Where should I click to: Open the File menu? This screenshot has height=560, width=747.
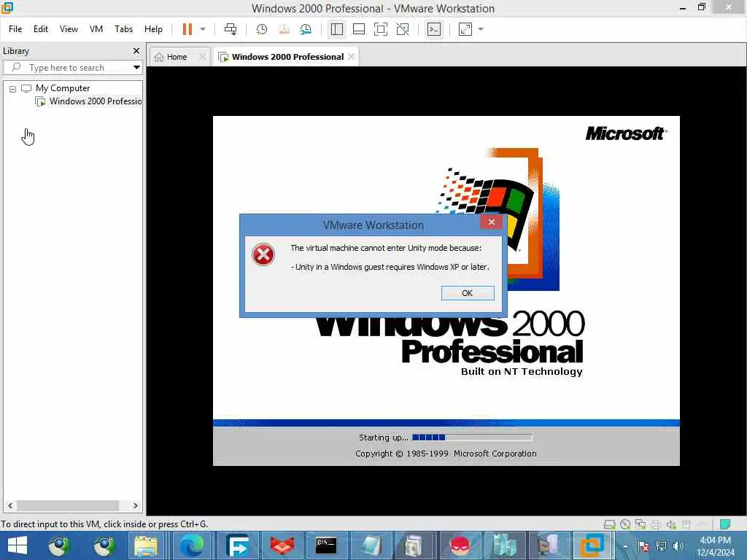(x=15, y=29)
